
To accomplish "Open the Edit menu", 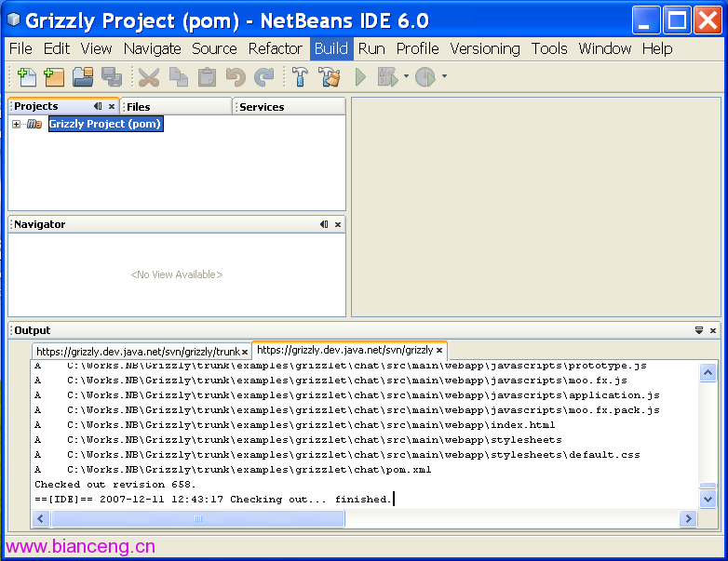I will (57, 48).
